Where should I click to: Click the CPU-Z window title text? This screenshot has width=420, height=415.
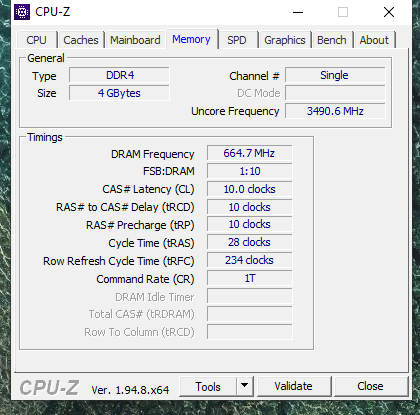pyautogui.click(x=52, y=12)
